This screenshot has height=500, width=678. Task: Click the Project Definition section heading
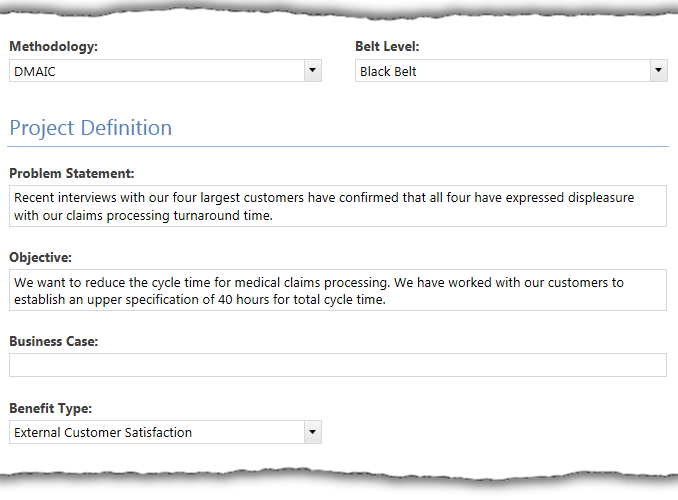(91, 128)
